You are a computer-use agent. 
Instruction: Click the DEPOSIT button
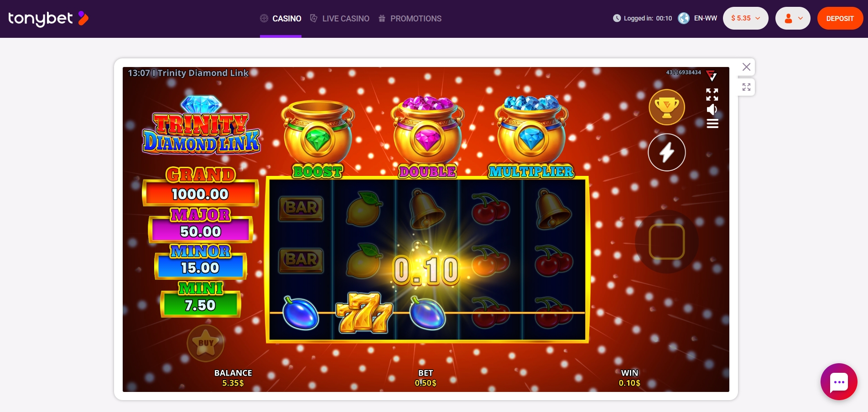pos(840,18)
